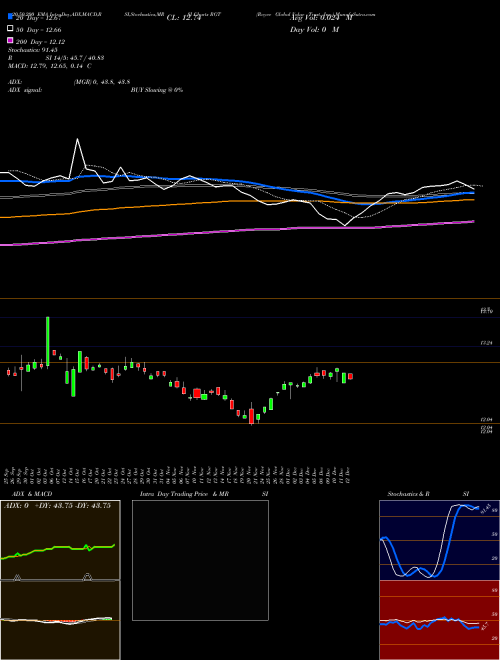Click the magenta 200 Day legend swatch
Viewport: 500px width, 660px height.
click(10, 40)
